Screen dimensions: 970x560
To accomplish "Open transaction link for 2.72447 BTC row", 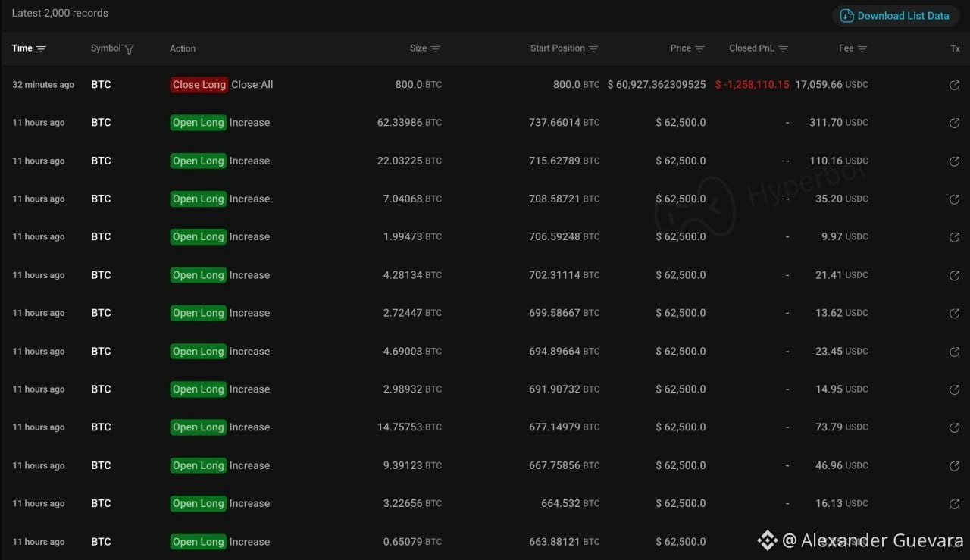I will coord(954,313).
